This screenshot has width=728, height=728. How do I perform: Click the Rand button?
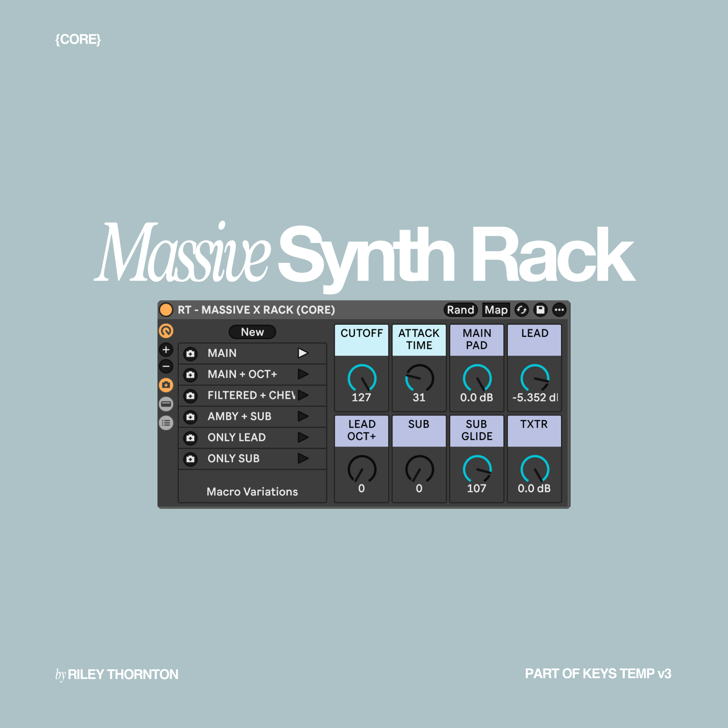coord(461,310)
